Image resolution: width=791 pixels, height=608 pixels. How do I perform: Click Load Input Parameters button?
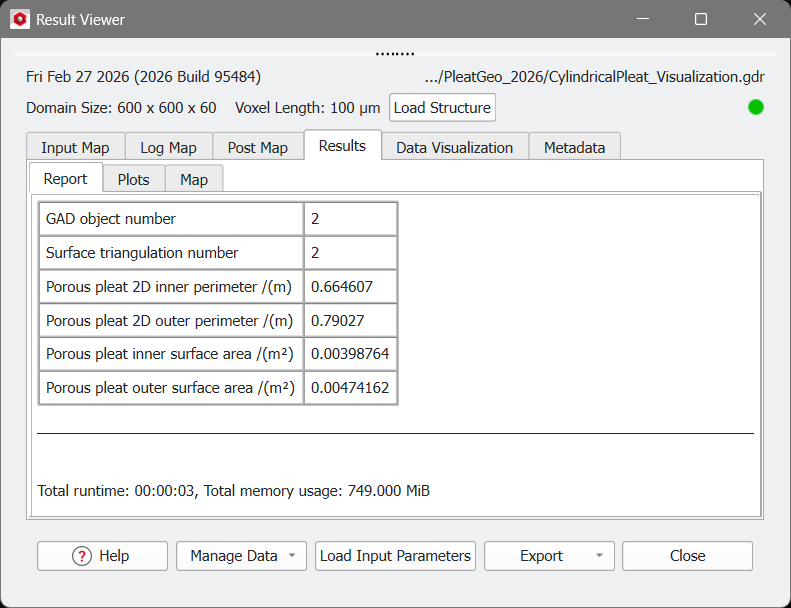pyautogui.click(x=395, y=556)
